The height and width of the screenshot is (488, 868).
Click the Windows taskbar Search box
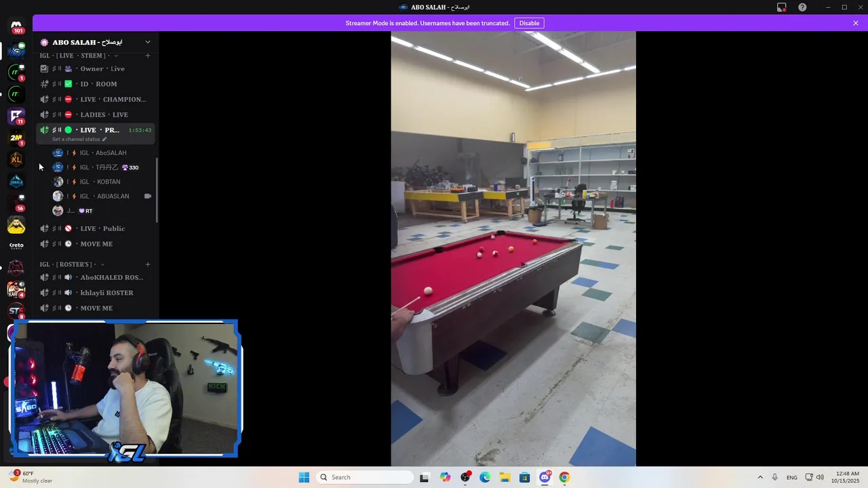[365, 477]
